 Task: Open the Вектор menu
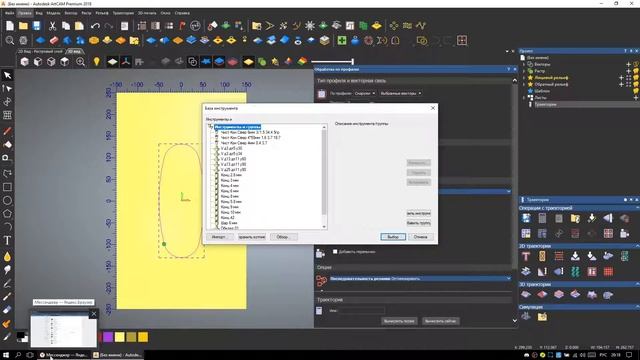(71, 13)
